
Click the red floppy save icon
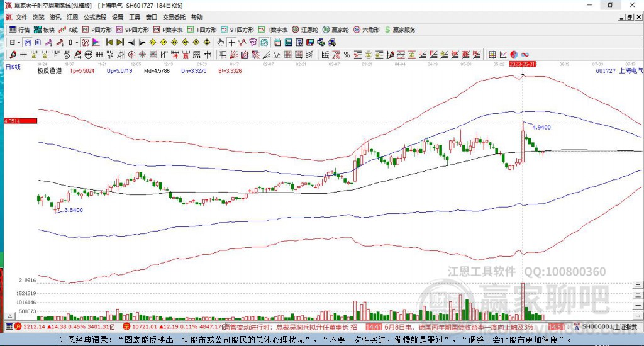[310, 42]
